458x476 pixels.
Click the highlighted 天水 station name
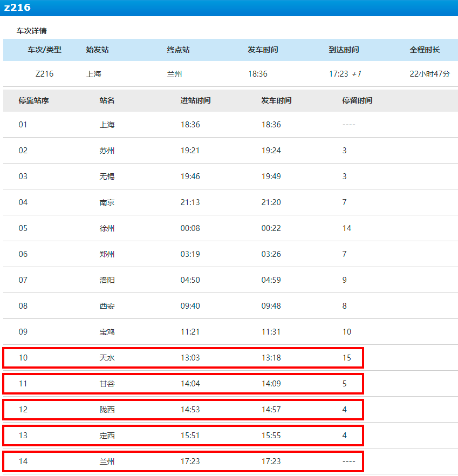click(x=107, y=358)
